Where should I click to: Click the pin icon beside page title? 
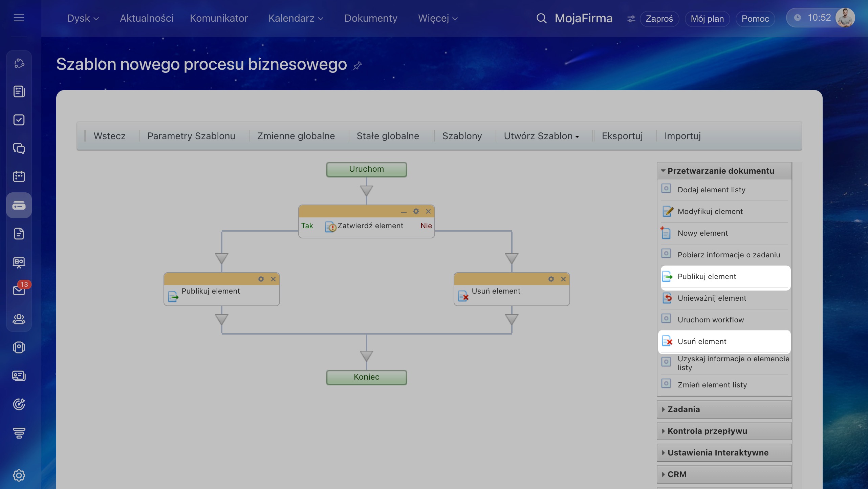pyautogui.click(x=357, y=65)
